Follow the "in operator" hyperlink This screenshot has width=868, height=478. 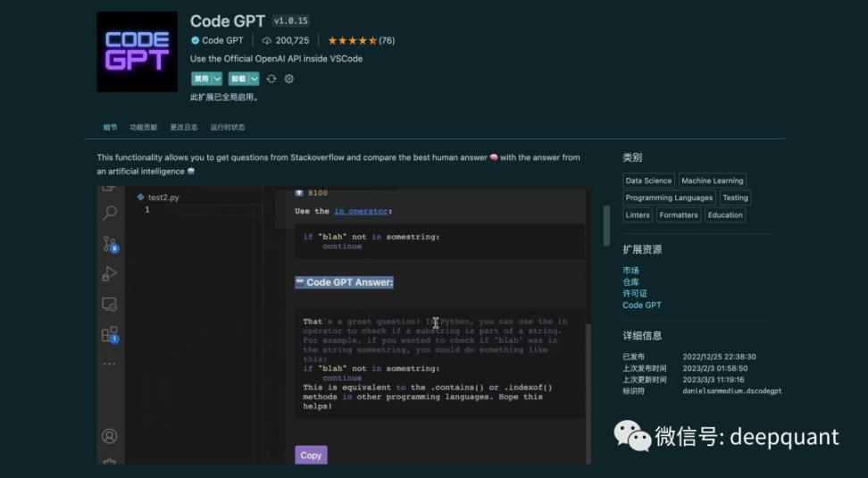point(361,211)
